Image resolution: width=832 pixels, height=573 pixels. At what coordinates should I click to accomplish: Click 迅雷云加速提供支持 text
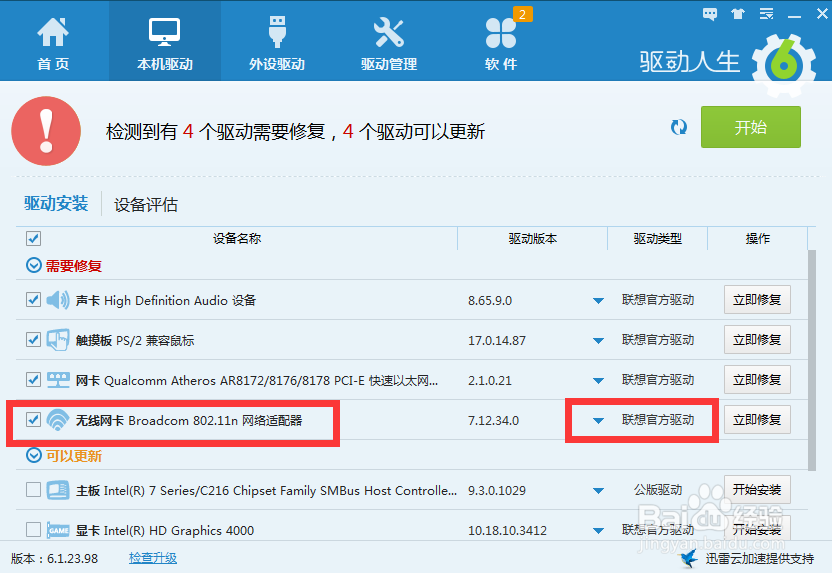click(x=759, y=559)
